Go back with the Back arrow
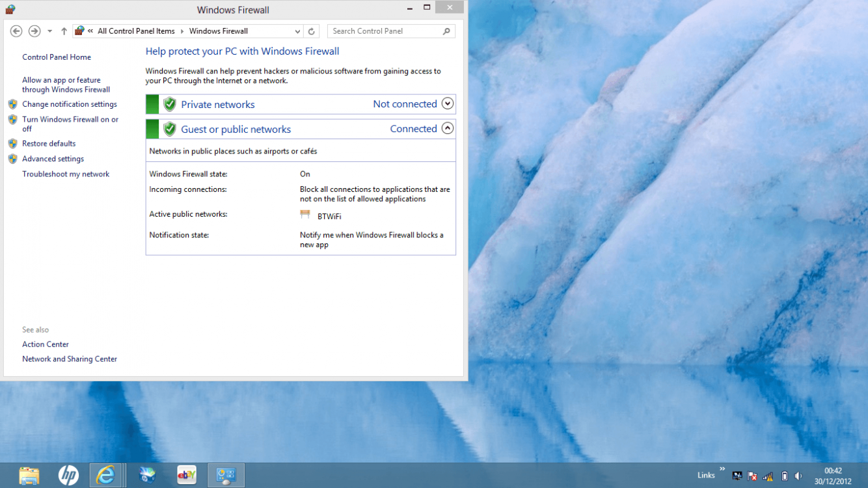Screen dimensions: 868x488 (x=17, y=31)
